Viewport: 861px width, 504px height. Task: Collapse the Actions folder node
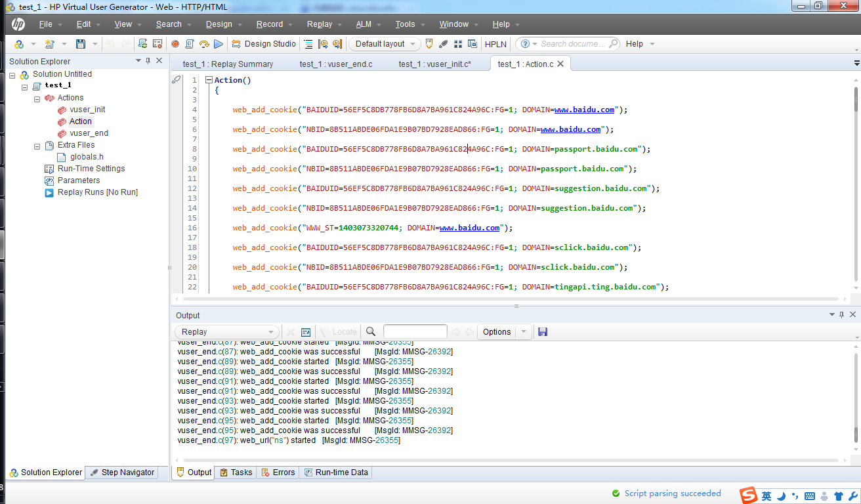37,98
